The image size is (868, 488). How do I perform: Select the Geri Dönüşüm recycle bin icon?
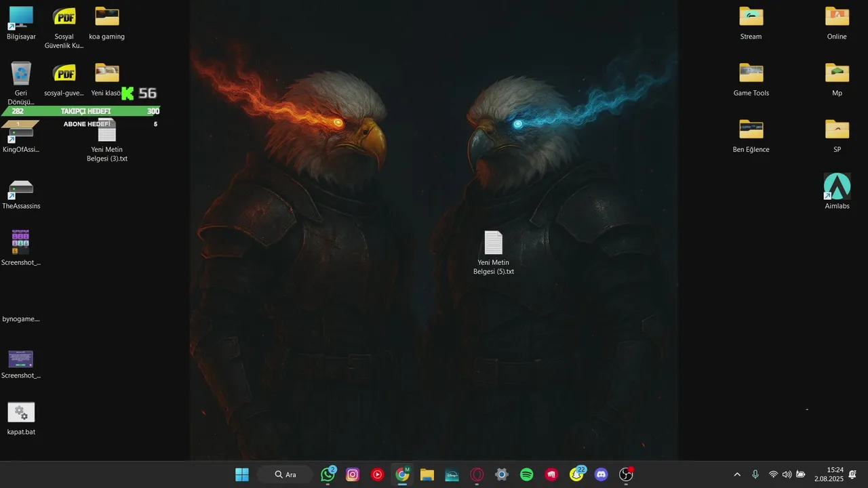click(21, 83)
